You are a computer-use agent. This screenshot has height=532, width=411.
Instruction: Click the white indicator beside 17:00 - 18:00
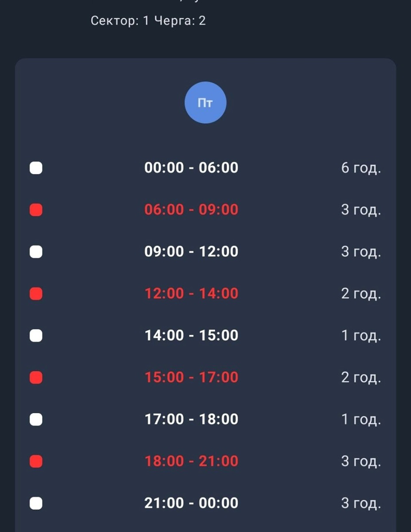36,419
